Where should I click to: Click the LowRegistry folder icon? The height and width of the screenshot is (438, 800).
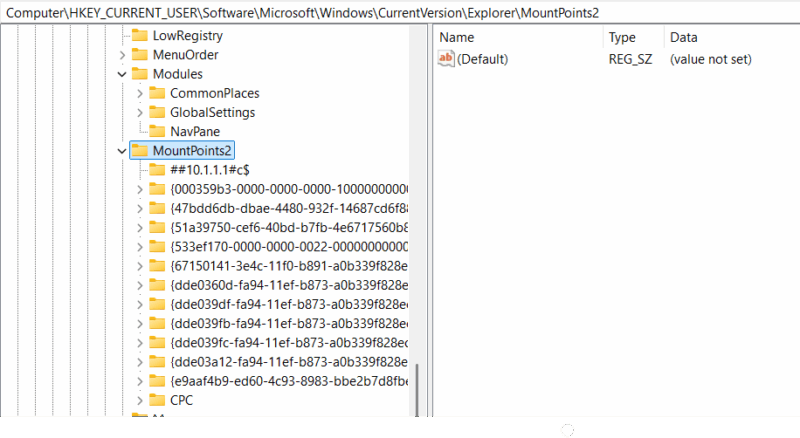point(139,35)
